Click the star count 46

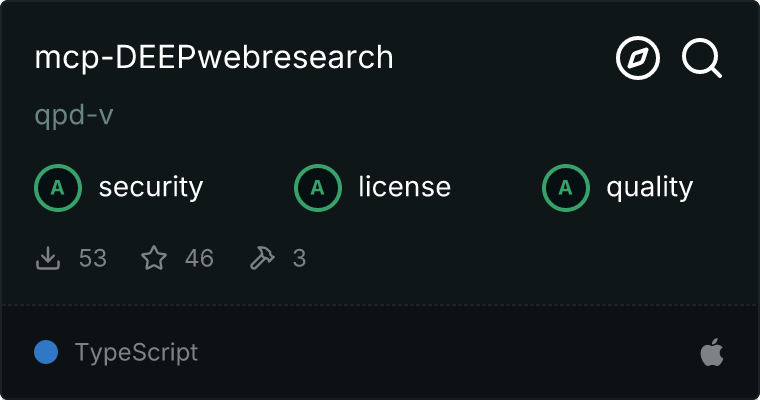pyautogui.click(x=199, y=259)
